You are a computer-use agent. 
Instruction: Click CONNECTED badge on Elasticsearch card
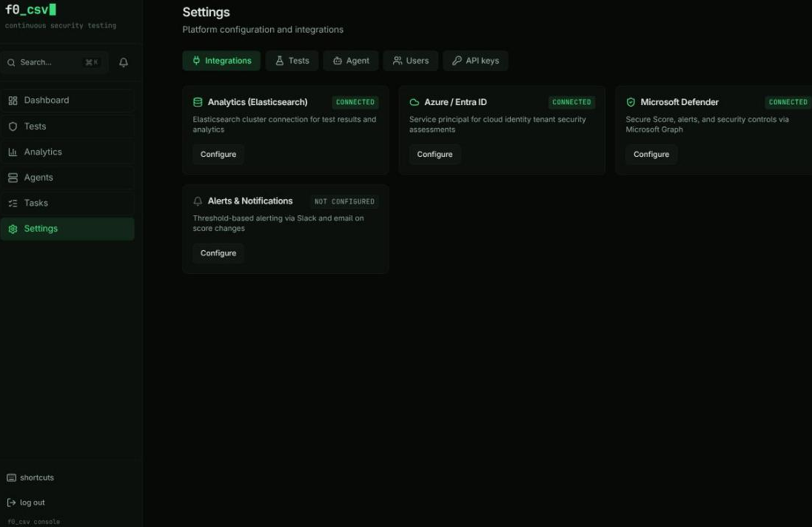(355, 102)
